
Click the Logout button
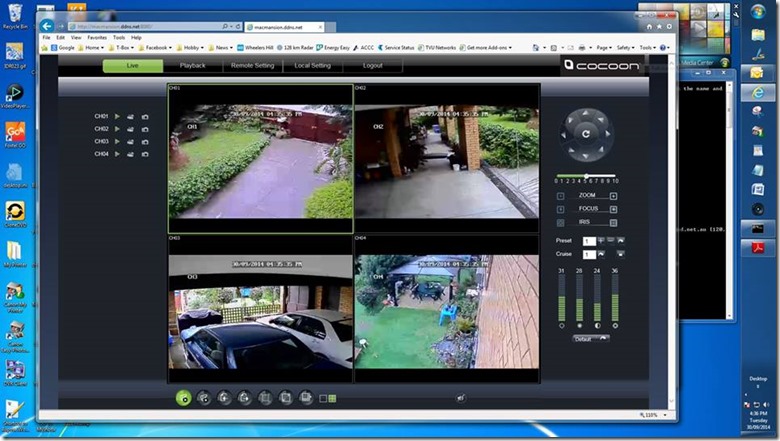(372, 65)
